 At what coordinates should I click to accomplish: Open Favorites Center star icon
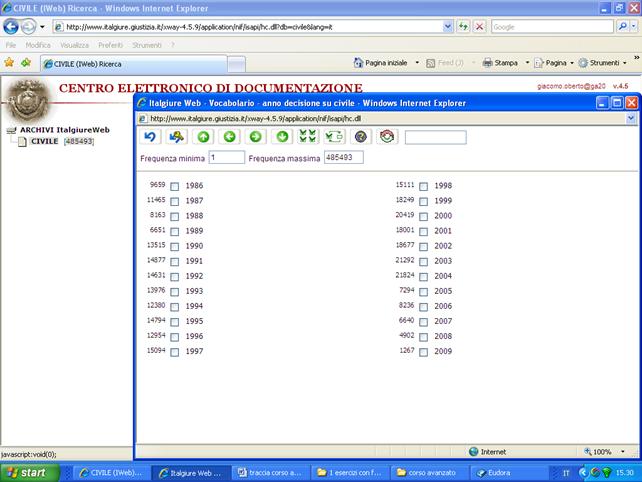click(9, 63)
